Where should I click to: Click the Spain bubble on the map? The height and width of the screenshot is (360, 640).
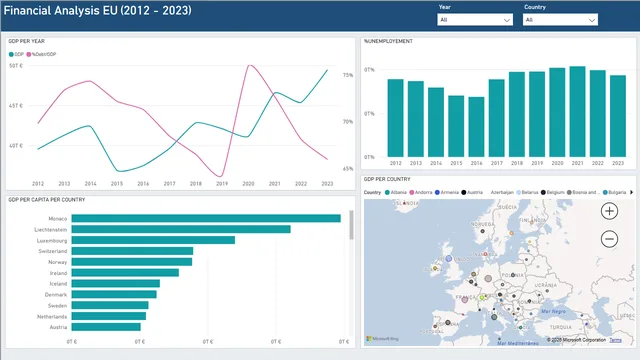click(x=448, y=322)
